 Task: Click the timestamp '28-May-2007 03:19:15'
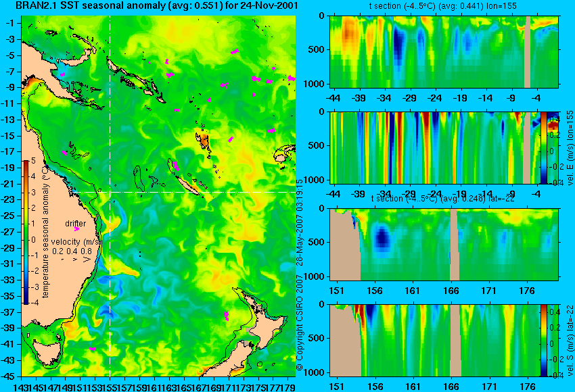tap(300, 222)
